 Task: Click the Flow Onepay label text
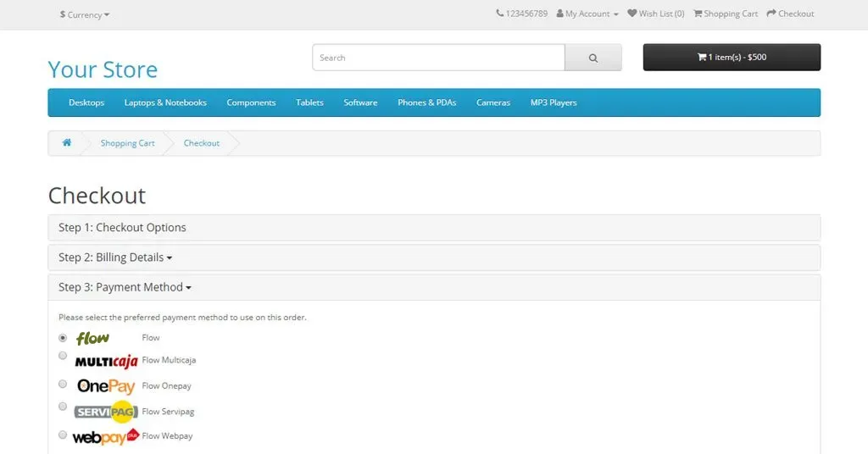(x=167, y=386)
